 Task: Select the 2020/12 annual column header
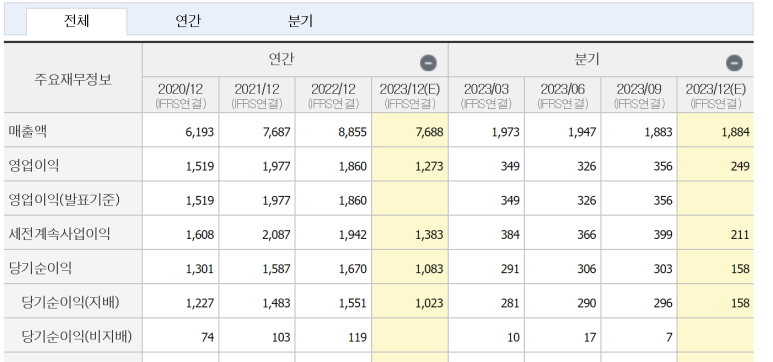click(x=180, y=95)
